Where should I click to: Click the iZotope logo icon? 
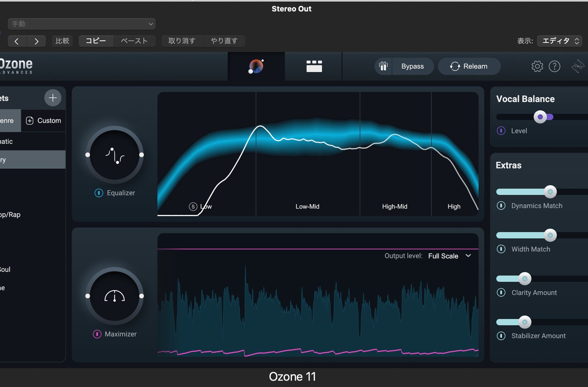578,66
